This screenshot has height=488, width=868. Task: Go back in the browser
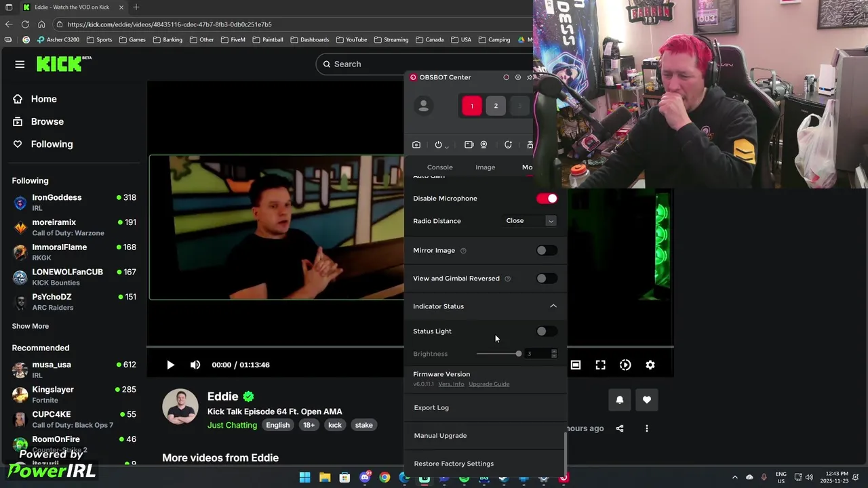8,24
